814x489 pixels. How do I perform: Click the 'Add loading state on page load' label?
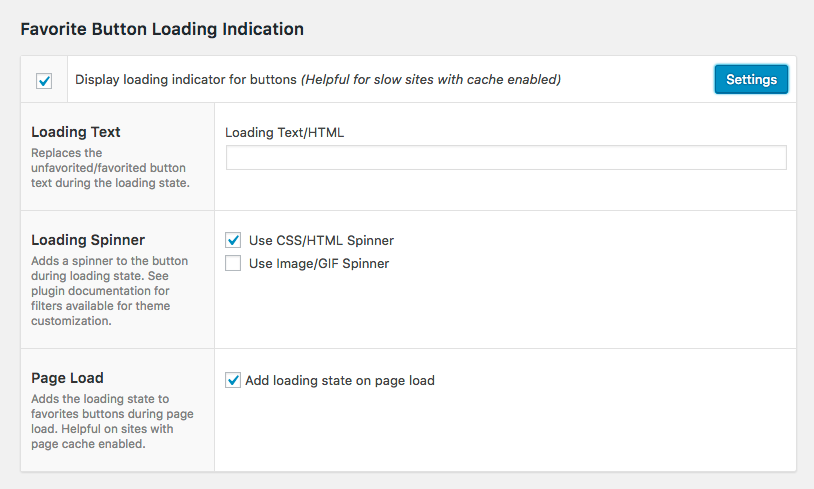pyautogui.click(x=339, y=380)
